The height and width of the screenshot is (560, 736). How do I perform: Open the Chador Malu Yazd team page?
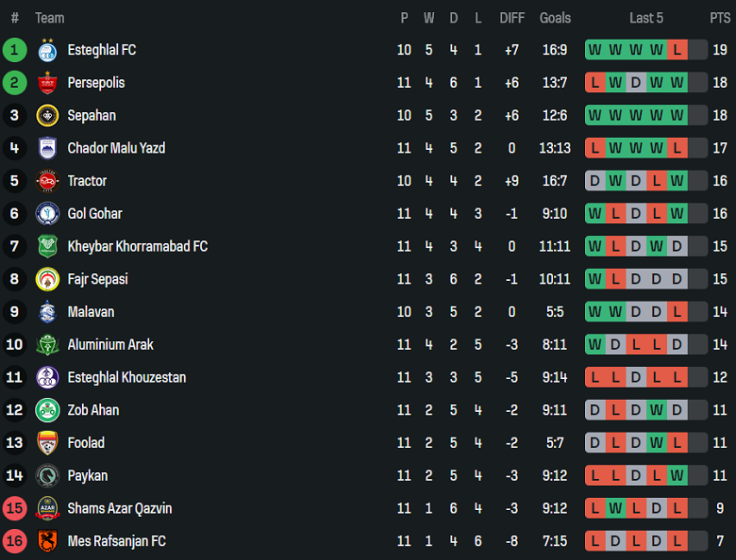(x=116, y=148)
